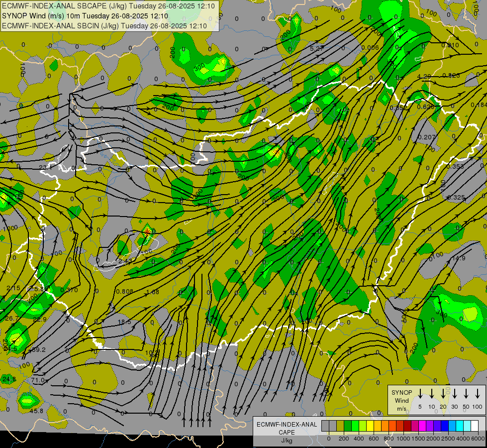Click the 0.006 value on the map
The width and height of the screenshot is (487, 448).
(x=370, y=48)
